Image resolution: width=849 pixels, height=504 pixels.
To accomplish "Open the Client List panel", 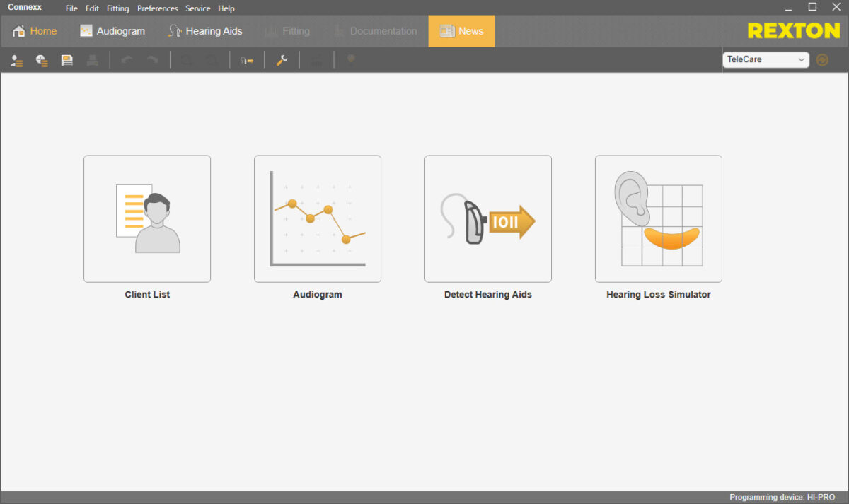I will click(x=146, y=218).
